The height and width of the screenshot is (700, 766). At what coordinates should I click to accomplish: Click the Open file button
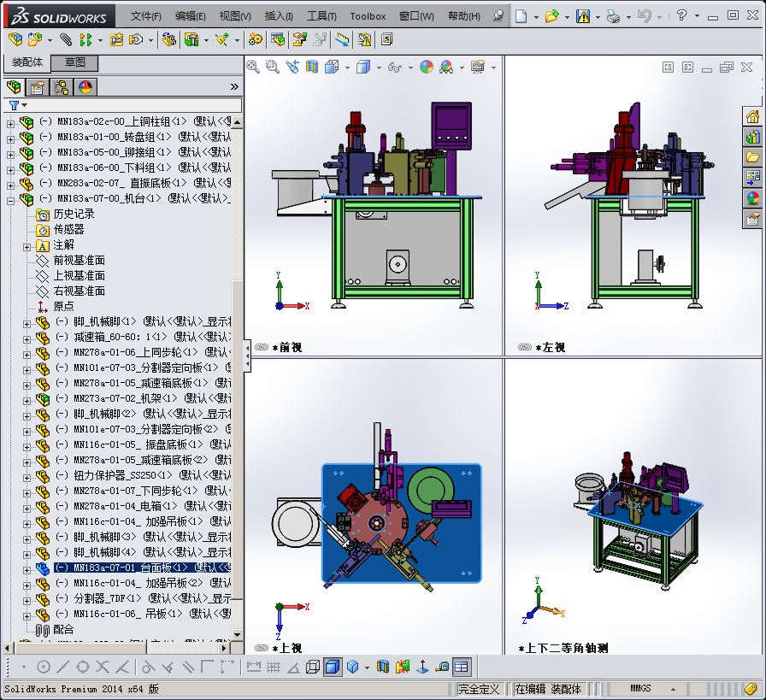pos(552,16)
